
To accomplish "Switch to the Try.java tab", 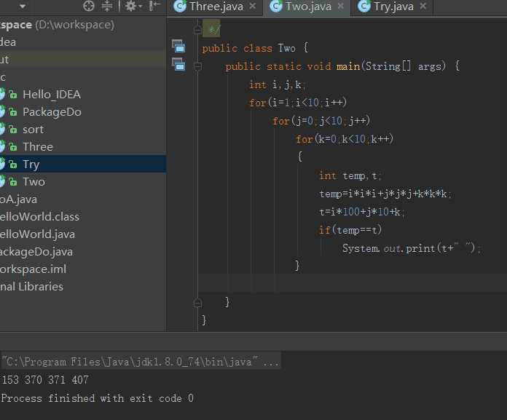I will (393, 7).
